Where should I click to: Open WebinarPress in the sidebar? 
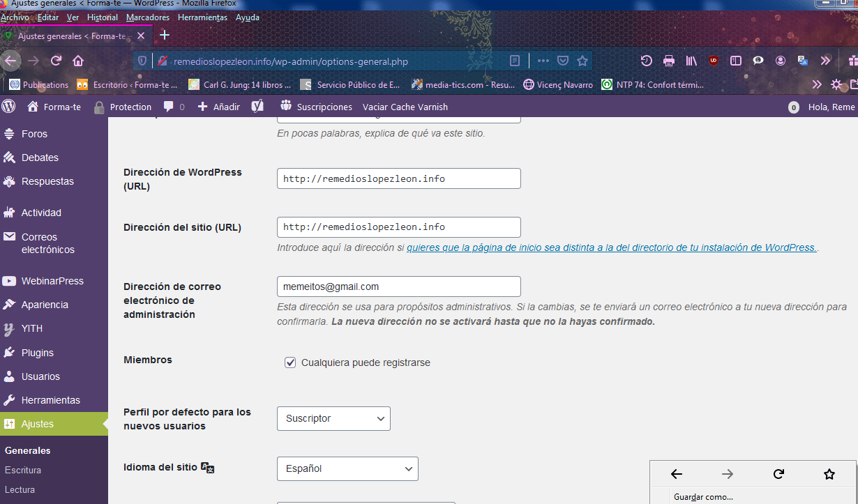coord(54,281)
